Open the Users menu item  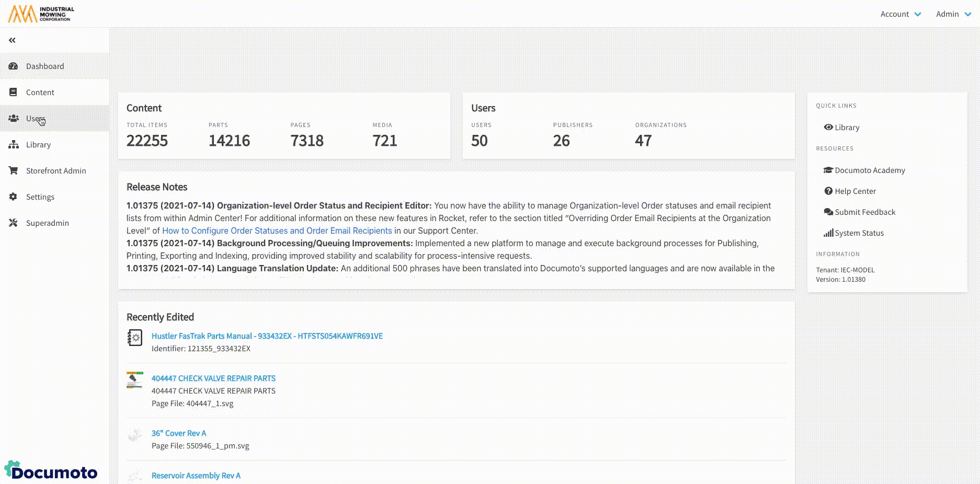click(x=35, y=119)
